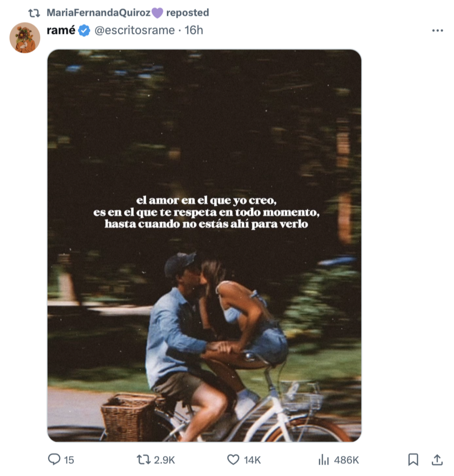Click the 16h post timestamp

(x=194, y=30)
